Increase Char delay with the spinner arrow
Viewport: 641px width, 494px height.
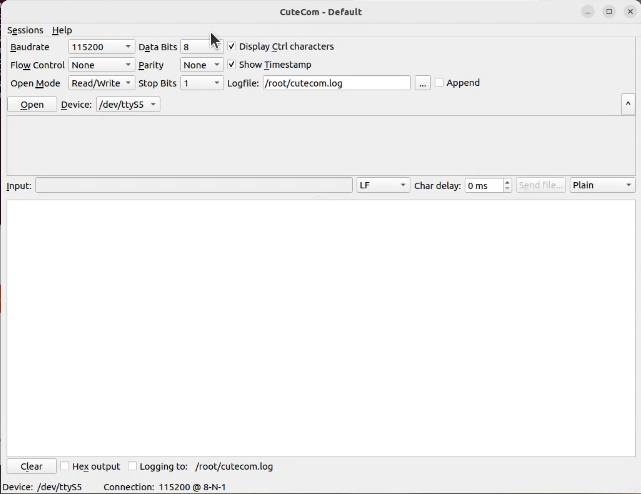[507, 182]
